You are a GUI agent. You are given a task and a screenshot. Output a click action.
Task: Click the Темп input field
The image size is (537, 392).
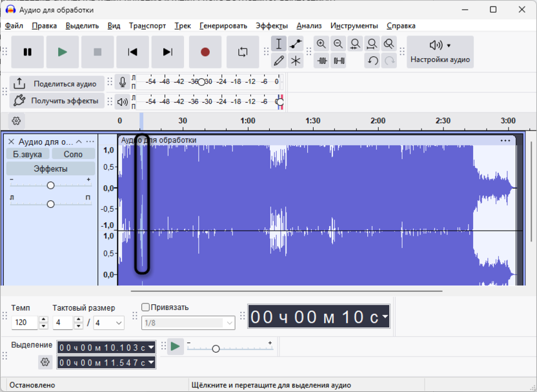pyautogui.click(x=25, y=322)
